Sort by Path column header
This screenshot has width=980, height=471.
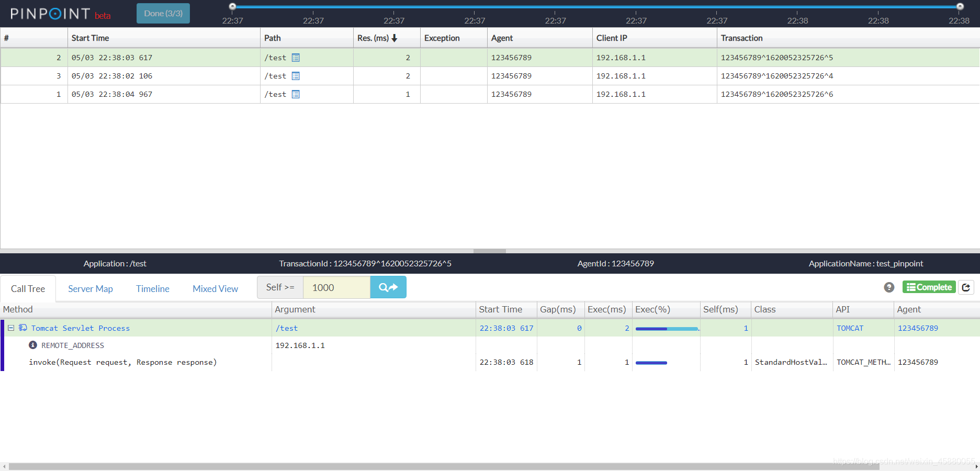tap(307, 38)
